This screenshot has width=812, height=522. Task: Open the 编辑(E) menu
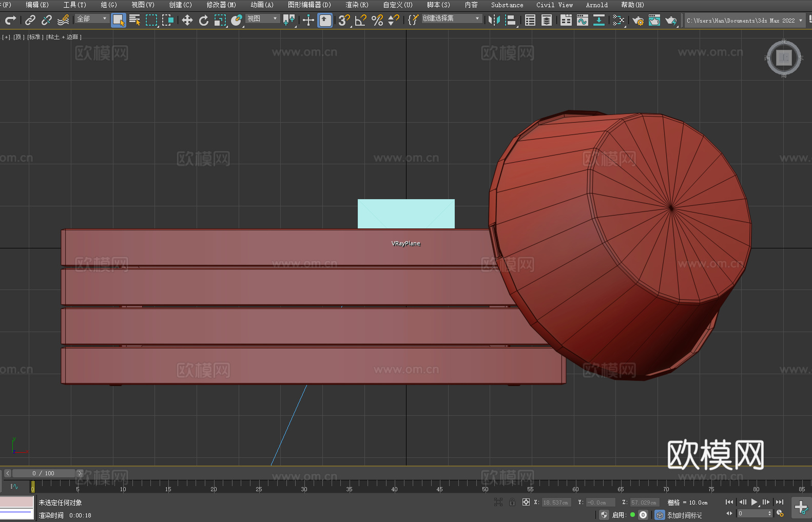(x=37, y=5)
